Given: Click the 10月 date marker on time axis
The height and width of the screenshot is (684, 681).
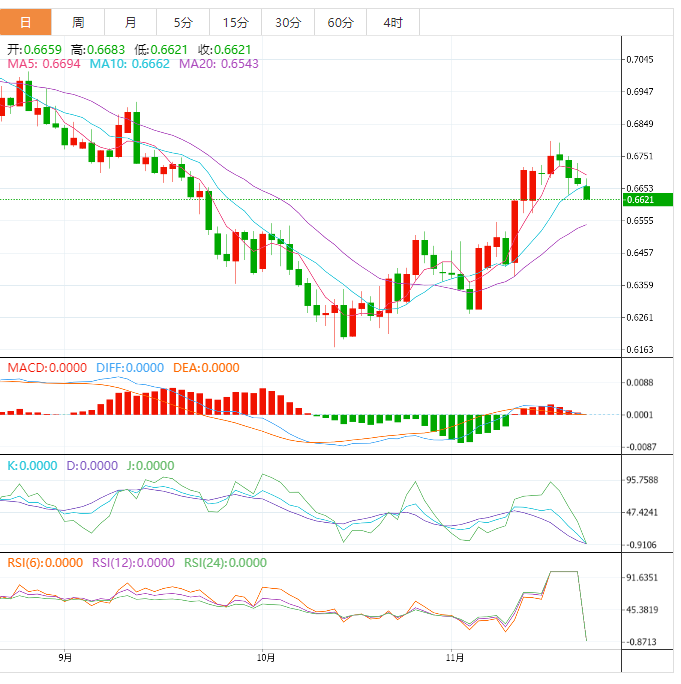Looking at the screenshot, I should click(265, 657).
